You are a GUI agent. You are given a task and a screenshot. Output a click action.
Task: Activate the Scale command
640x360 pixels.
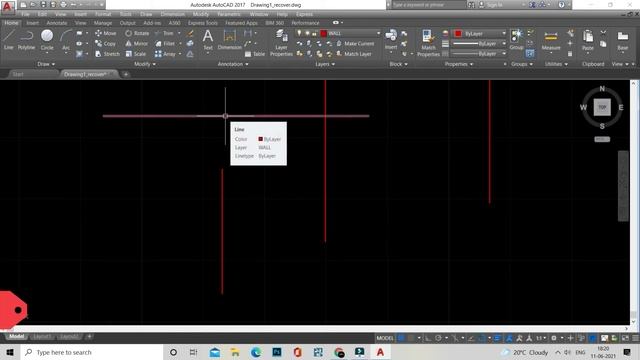[136, 54]
